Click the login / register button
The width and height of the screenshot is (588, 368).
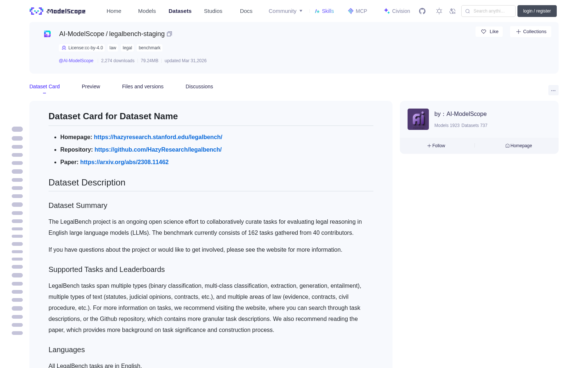(537, 11)
